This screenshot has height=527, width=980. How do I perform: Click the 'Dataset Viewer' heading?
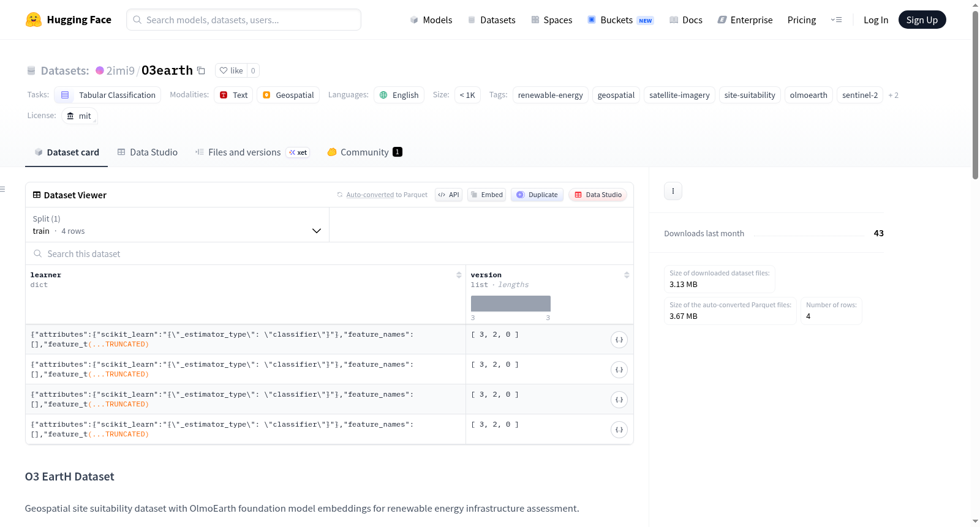(x=75, y=195)
